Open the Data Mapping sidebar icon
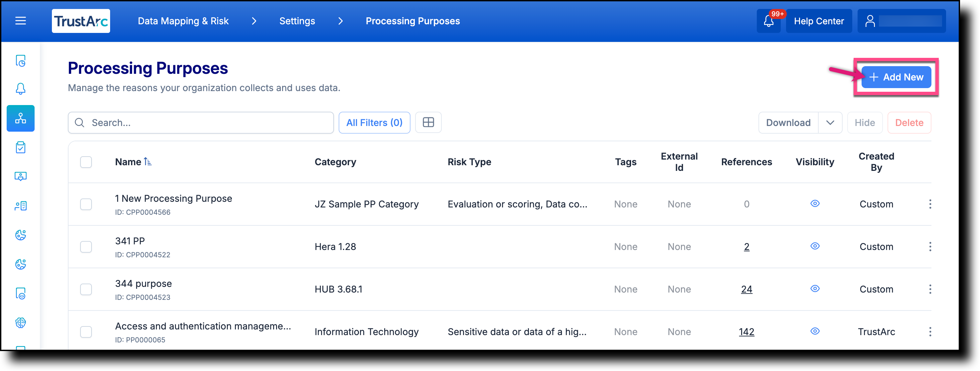The image size is (980, 371). tap(21, 118)
